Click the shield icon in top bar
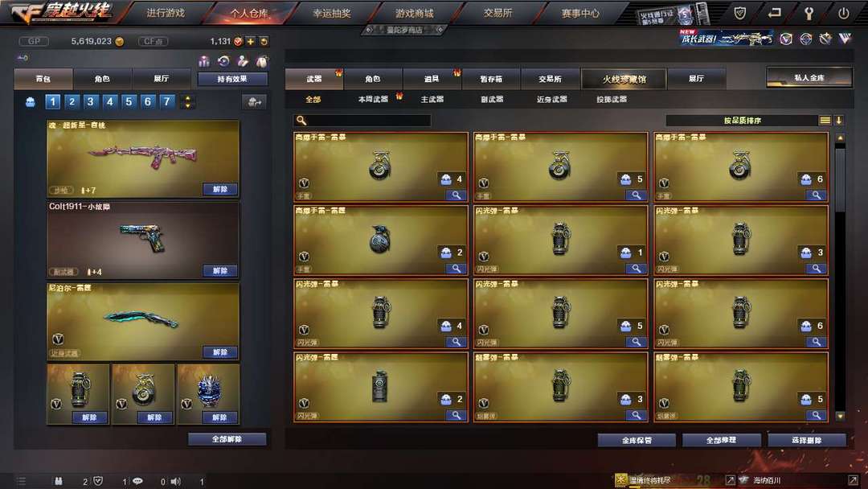 pyautogui.click(x=739, y=14)
